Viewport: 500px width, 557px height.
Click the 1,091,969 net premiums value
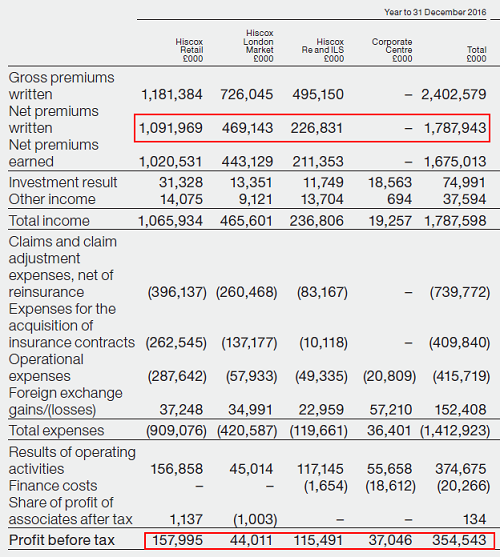point(171,128)
